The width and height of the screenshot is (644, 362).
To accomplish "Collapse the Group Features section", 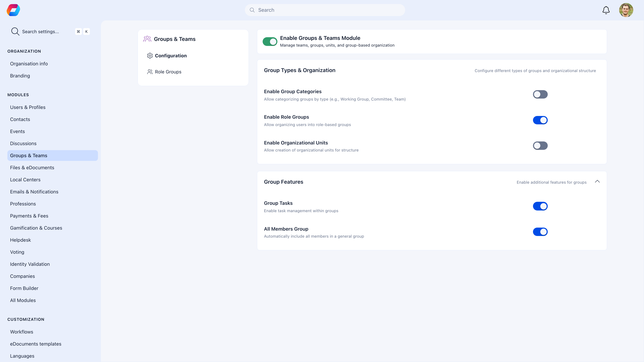I will click(598, 182).
